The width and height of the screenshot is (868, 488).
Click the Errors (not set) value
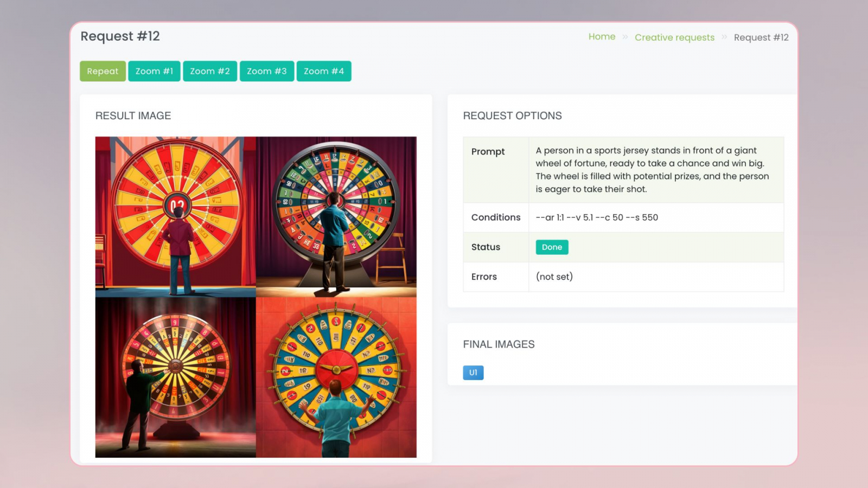(554, 277)
